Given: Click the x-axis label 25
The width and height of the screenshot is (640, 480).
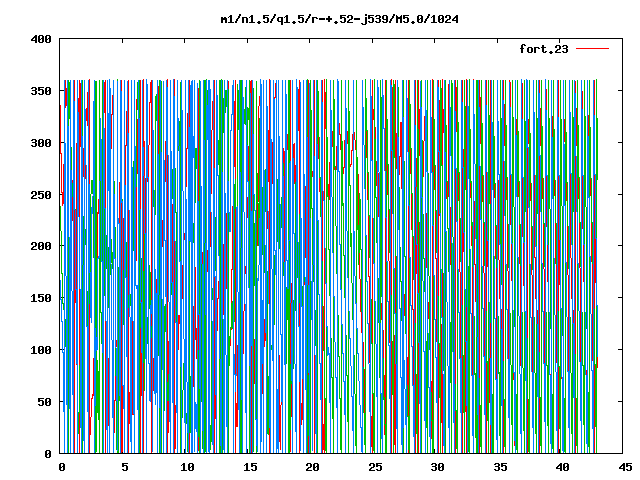Looking at the screenshot, I should [375, 467].
